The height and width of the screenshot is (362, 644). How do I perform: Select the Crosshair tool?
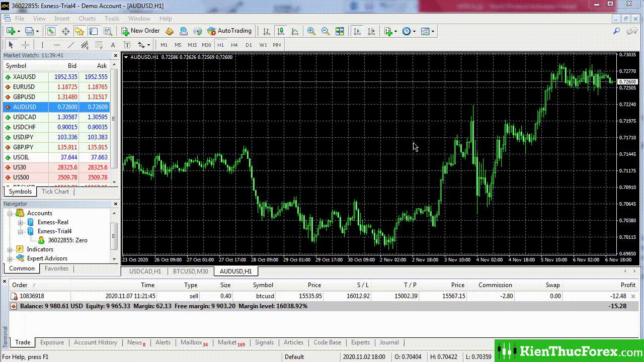coord(25,45)
